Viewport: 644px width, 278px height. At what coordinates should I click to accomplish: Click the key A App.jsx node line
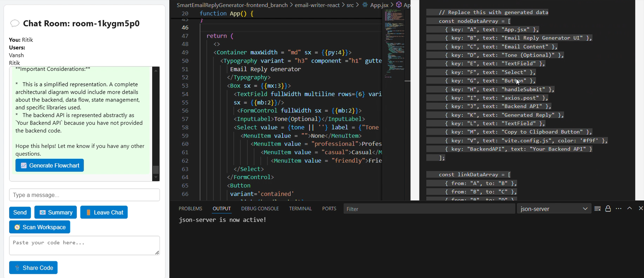tap(492, 30)
